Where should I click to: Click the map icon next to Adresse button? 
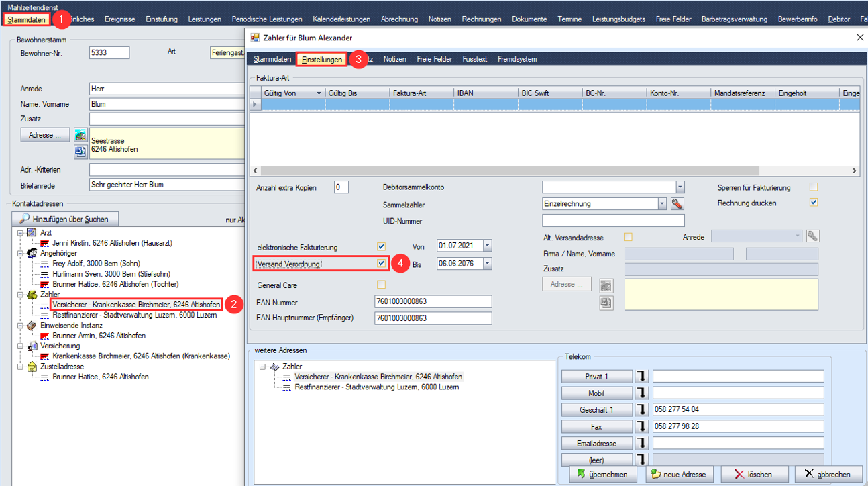80,135
